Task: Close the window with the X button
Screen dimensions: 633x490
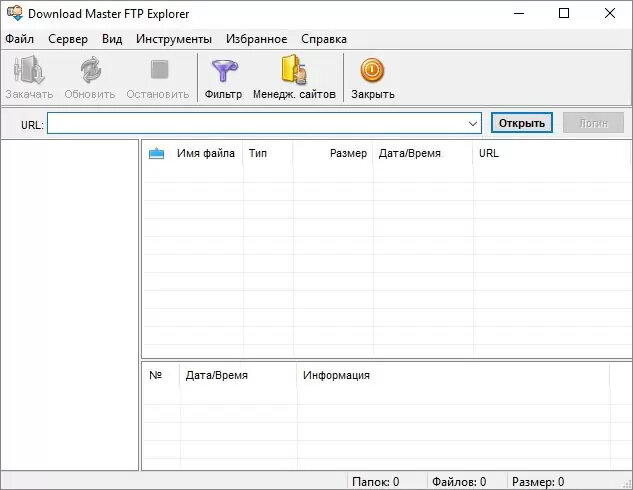Action: click(610, 13)
